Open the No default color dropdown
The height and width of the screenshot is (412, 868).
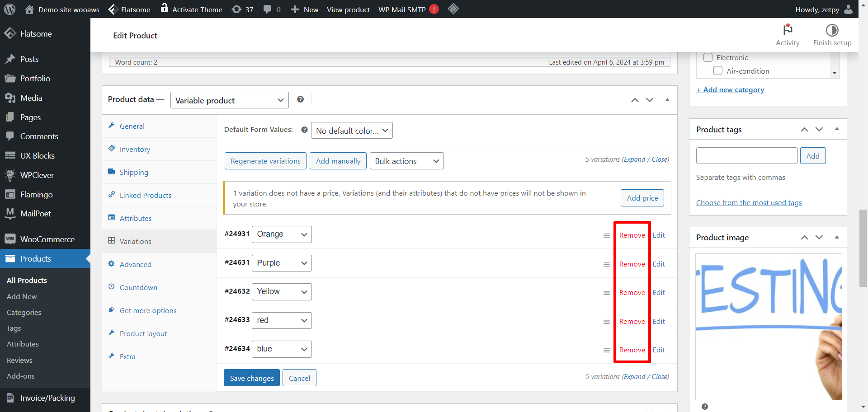pyautogui.click(x=352, y=131)
